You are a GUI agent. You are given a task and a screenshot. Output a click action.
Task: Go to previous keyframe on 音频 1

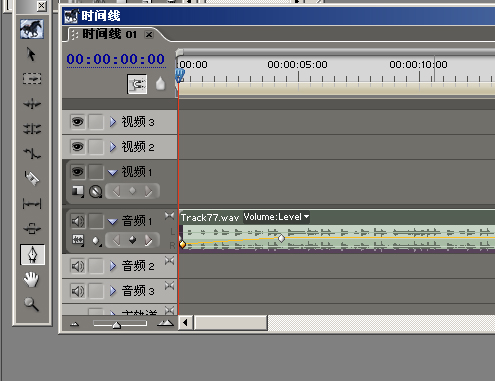coord(116,240)
